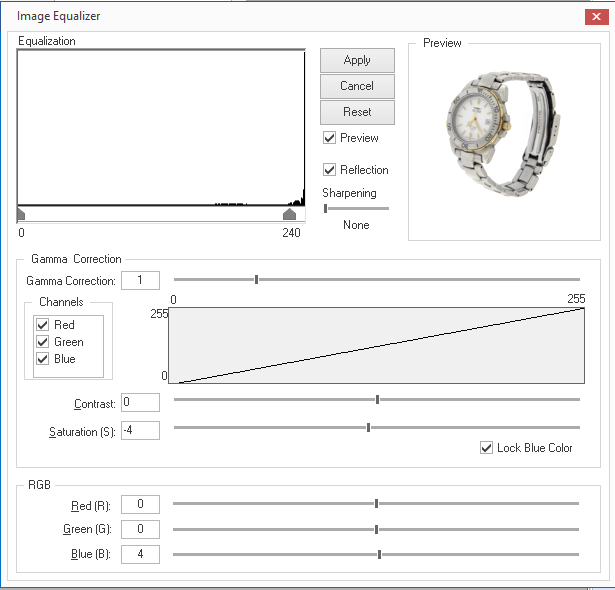
Task: Reset the equalizer settings
Action: point(357,112)
